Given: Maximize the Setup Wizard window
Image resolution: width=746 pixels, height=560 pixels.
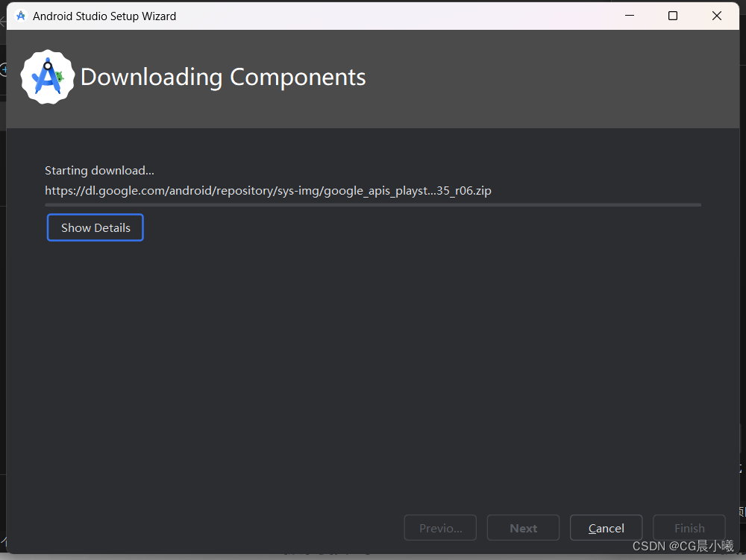Looking at the screenshot, I should [673, 16].
